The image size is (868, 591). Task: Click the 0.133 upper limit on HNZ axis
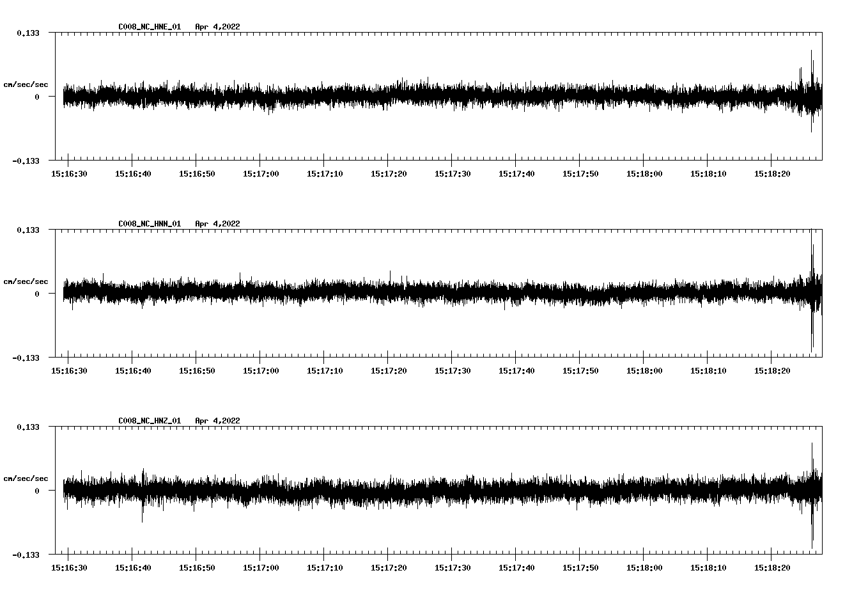(x=28, y=427)
